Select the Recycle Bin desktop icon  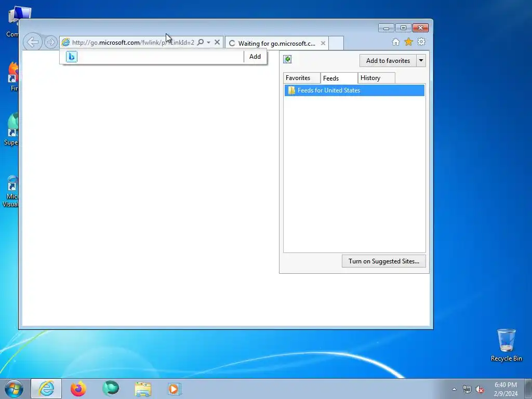tap(506, 345)
